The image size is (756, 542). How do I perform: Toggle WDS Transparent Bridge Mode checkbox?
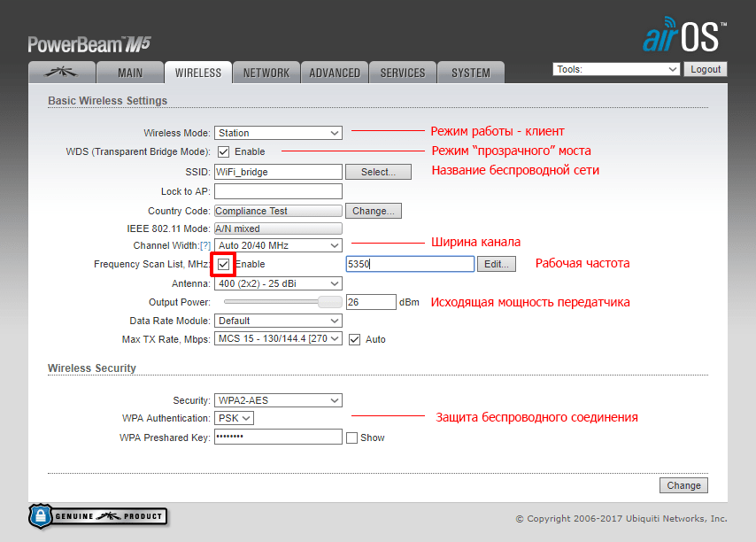point(223,151)
